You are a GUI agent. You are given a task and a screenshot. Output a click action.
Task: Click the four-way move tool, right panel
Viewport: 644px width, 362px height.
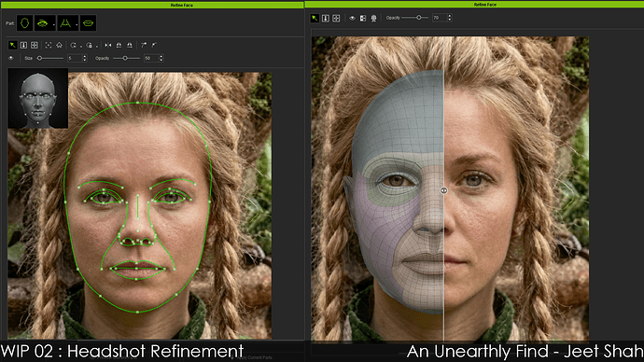pyautogui.click(x=336, y=18)
